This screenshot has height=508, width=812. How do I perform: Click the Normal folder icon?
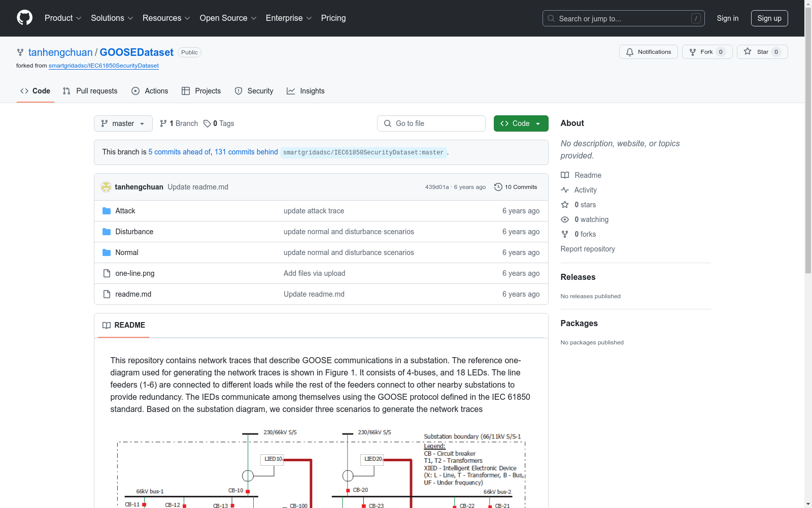point(107,252)
